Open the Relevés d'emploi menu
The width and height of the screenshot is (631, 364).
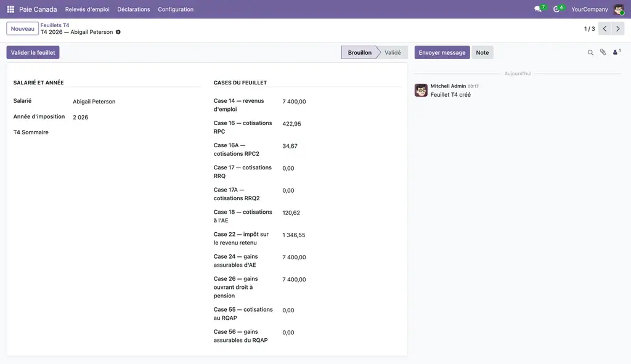click(88, 9)
